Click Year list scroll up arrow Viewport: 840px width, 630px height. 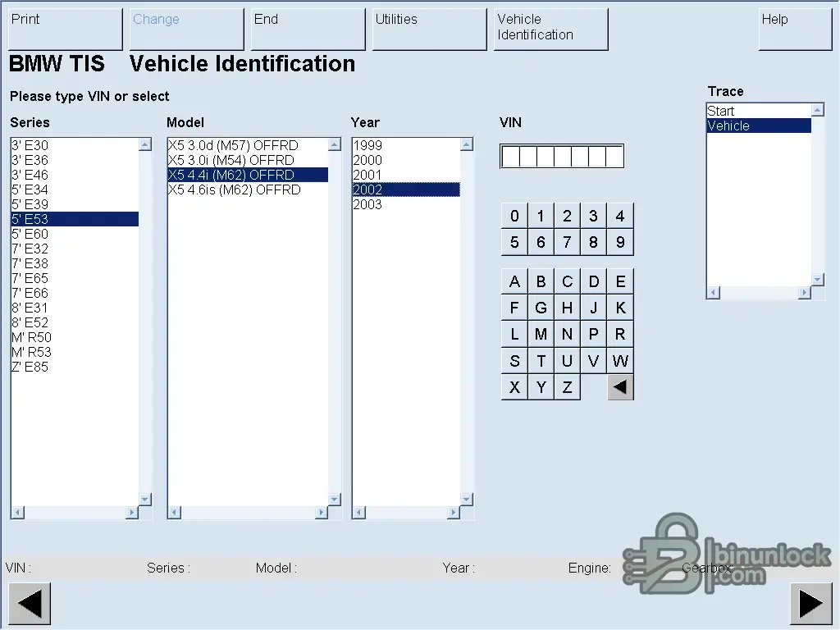tap(467, 144)
